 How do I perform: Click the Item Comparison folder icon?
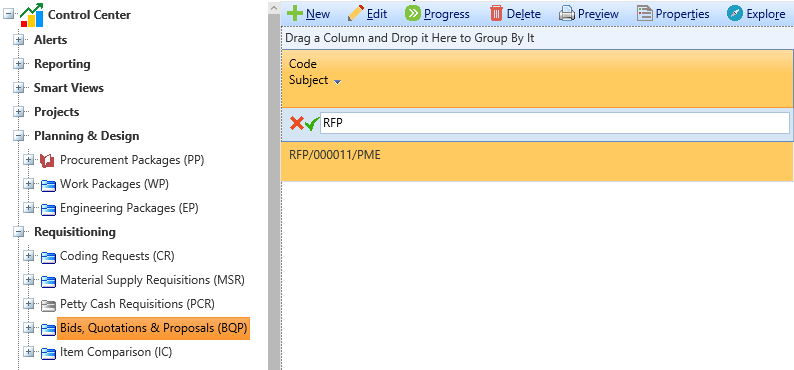pos(48,353)
